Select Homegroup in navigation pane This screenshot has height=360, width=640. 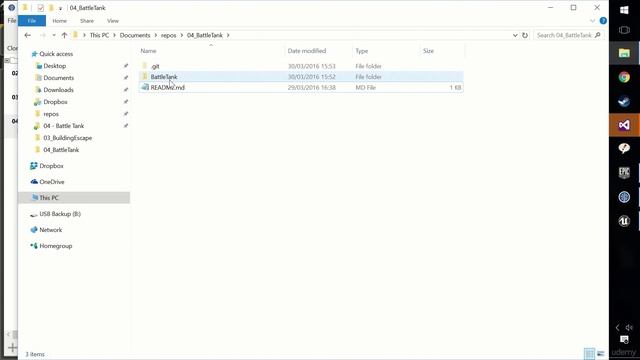click(x=56, y=246)
